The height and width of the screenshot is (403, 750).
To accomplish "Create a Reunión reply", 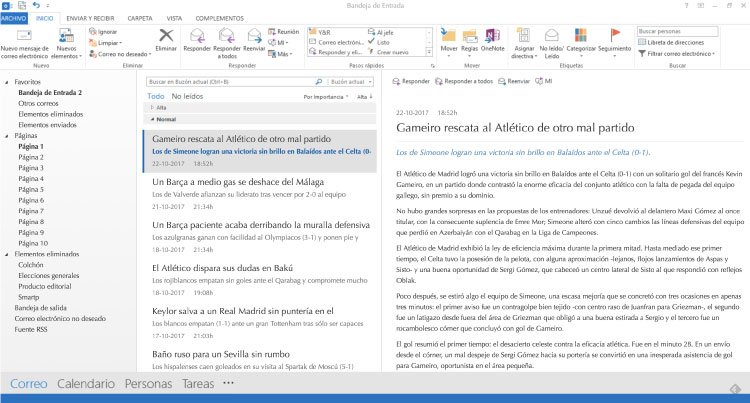I will coord(284,32).
